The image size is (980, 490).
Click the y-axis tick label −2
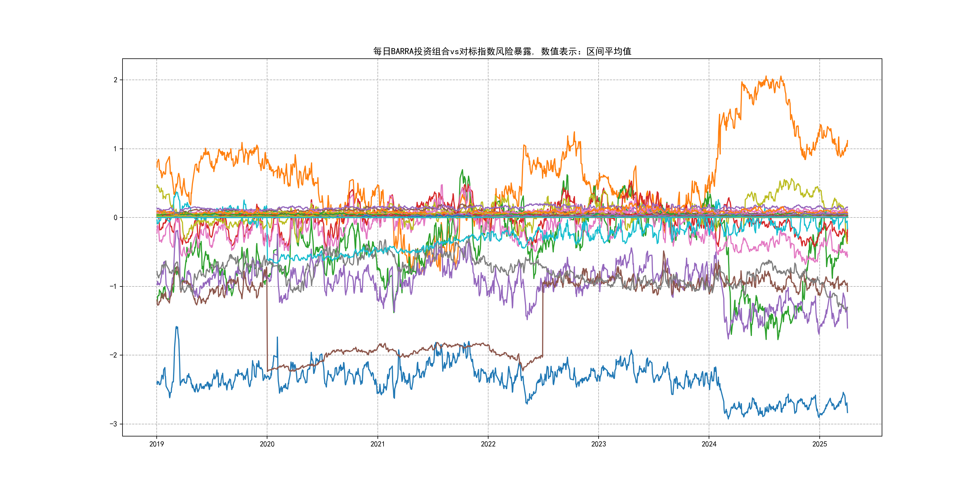(113, 355)
